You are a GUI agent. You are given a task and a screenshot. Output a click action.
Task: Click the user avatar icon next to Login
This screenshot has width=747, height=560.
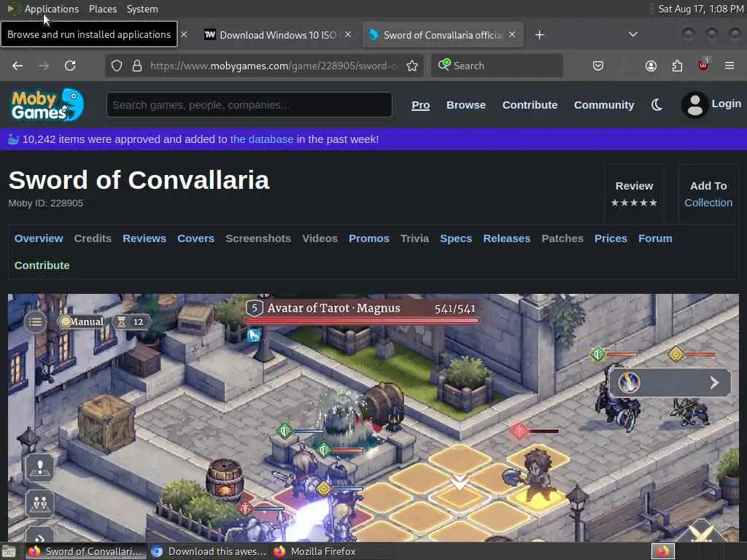pyautogui.click(x=694, y=105)
